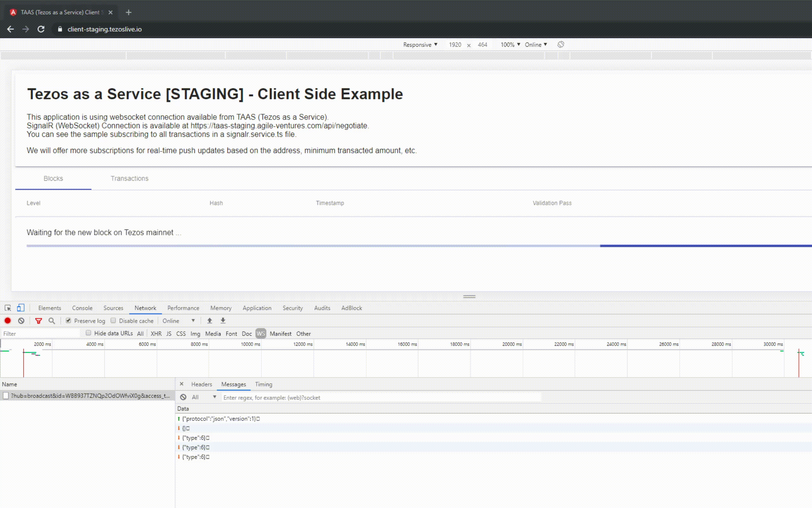Click the viewport width field 1920
The width and height of the screenshot is (812, 508).
coord(455,45)
